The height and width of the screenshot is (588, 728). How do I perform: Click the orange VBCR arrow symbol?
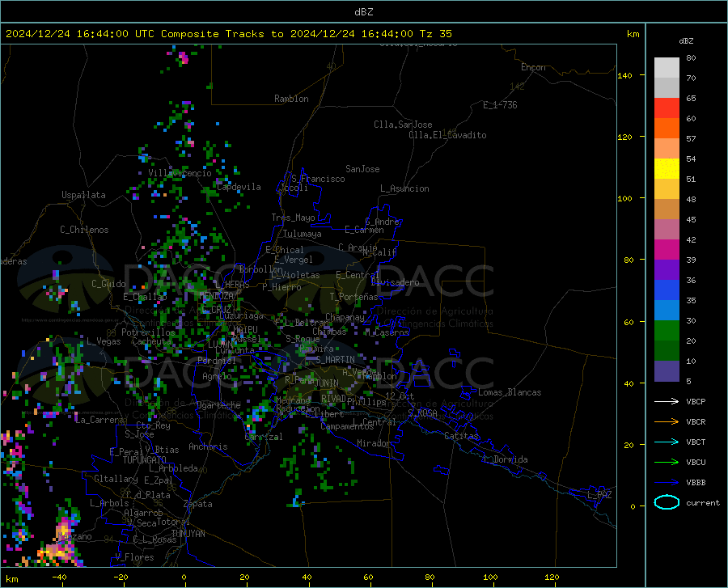(x=667, y=422)
